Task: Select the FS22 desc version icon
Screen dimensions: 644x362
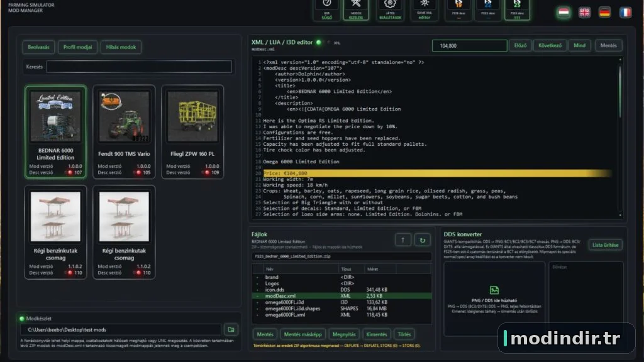Action: tap(487, 9)
